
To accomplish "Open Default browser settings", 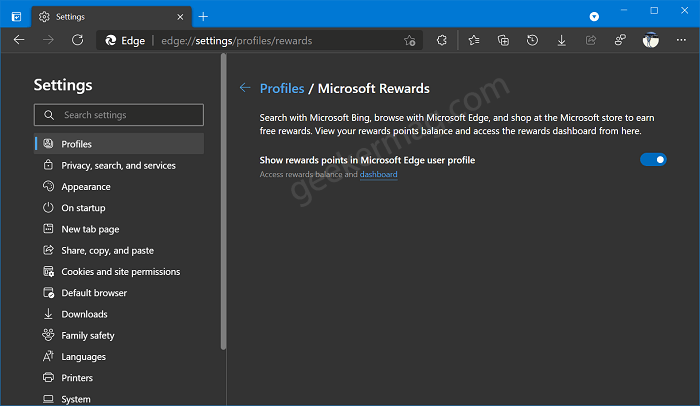I will coord(119,293).
